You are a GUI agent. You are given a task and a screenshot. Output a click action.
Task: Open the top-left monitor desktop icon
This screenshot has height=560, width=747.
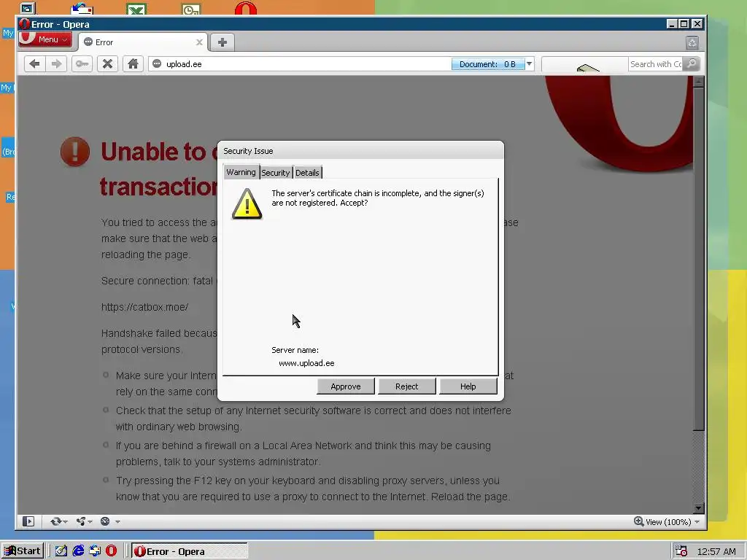pos(27,7)
